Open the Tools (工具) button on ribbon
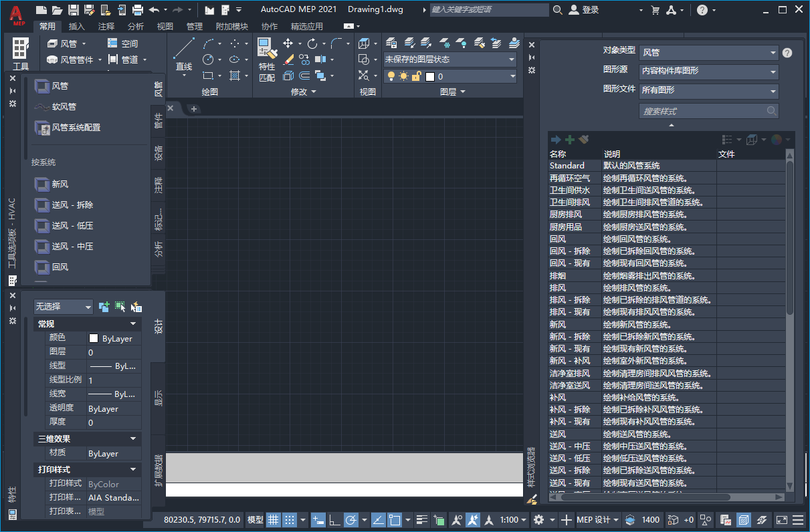The width and height of the screenshot is (810, 532). pyautogui.click(x=21, y=53)
